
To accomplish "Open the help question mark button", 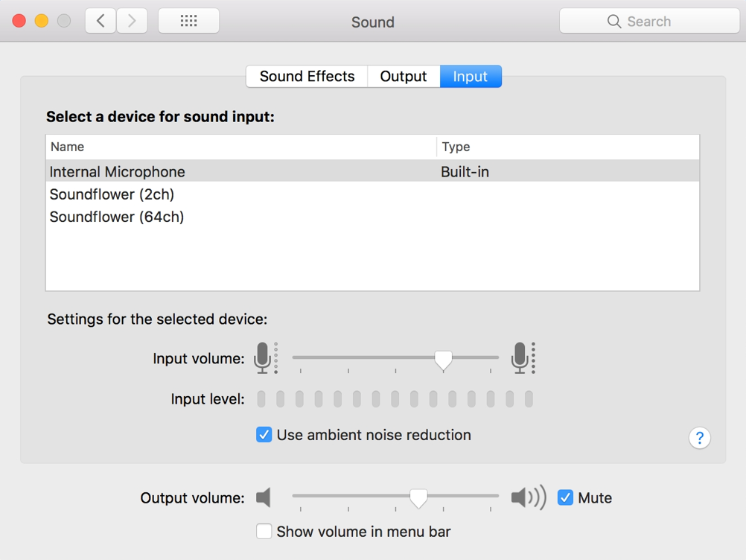I will [x=699, y=438].
